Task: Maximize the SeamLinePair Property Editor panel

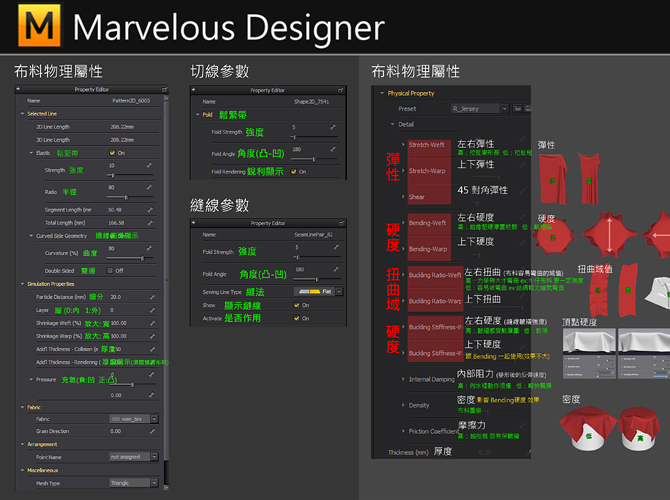Action: click(x=341, y=223)
